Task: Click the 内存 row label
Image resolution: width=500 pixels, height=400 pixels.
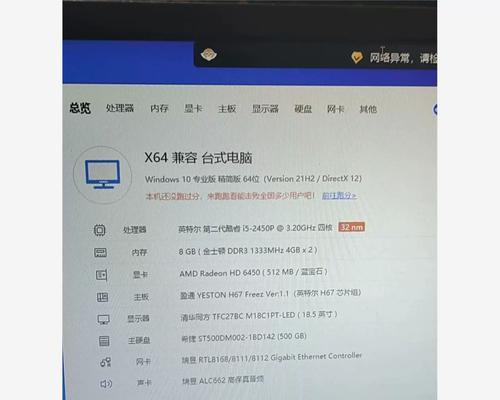Action: [x=139, y=252]
